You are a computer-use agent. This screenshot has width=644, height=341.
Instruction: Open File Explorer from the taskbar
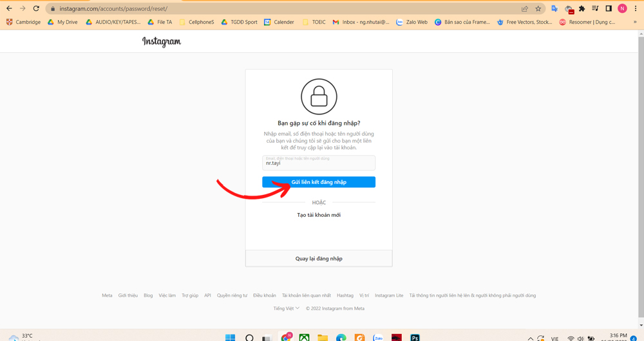pyautogui.click(x=323, y=338)
